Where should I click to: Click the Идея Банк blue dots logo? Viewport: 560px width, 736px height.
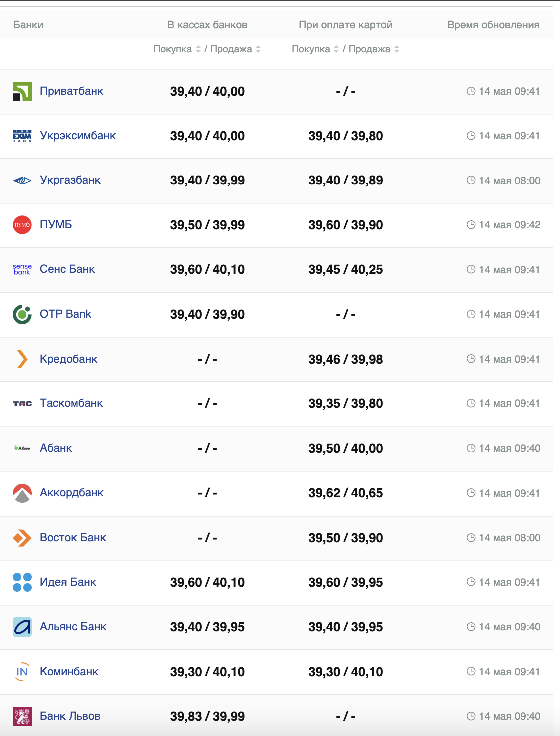click(22, 582)
